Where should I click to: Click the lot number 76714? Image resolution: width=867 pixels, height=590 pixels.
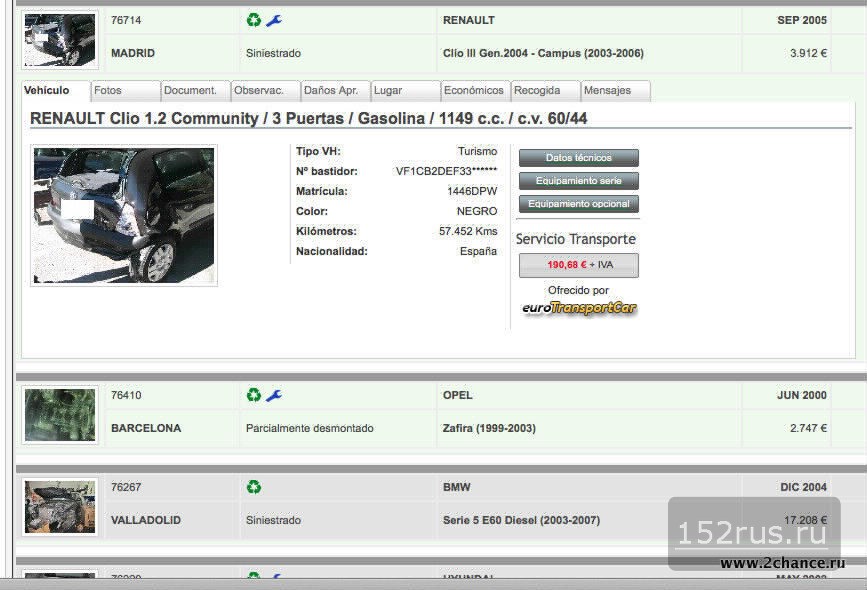coord(126,20)
